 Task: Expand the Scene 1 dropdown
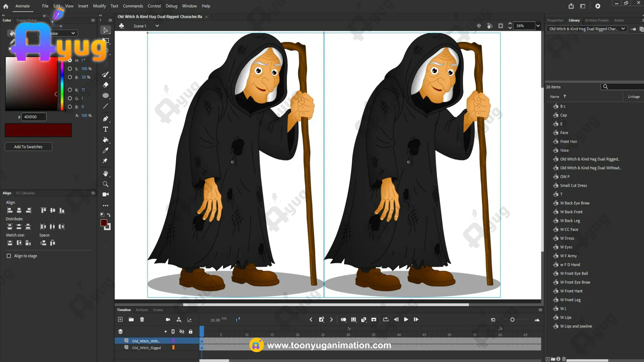[157, 26]
